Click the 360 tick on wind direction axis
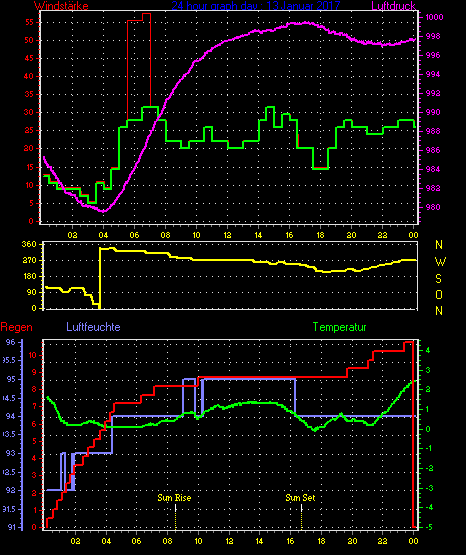The height and width of the screenshot is (555, 466). coord(29,244)
